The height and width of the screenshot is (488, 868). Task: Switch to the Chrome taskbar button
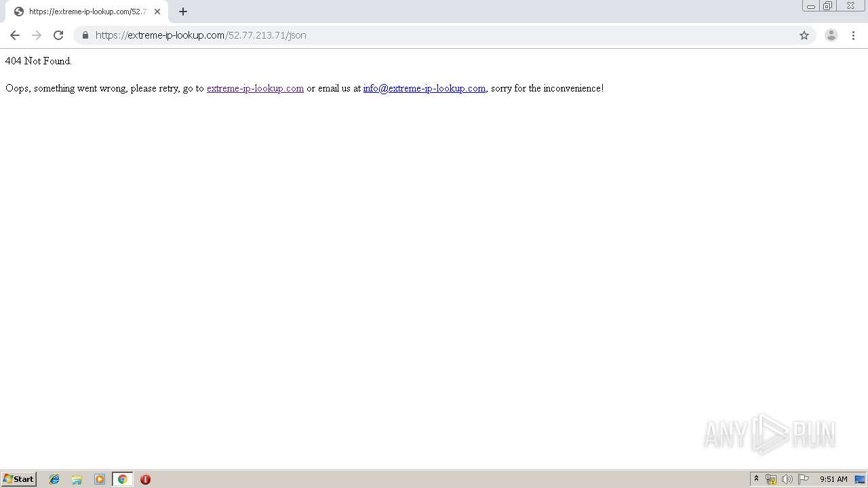click(x=123, y=479)
